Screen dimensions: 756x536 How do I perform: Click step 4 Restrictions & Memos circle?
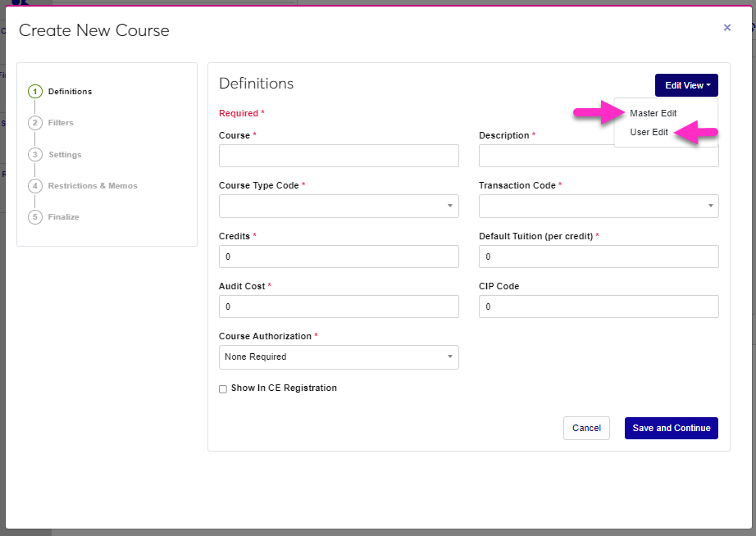click(35, 186)
